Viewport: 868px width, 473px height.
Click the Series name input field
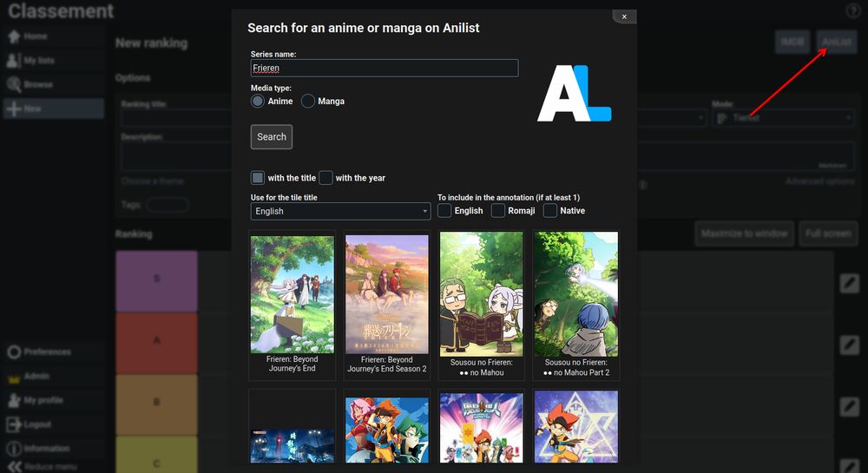[385, 68]
